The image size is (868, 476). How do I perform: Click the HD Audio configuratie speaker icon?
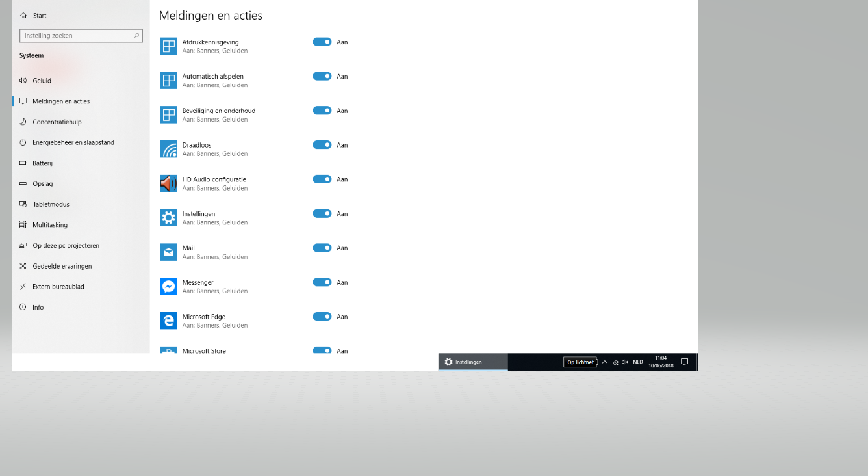point(168,183)
